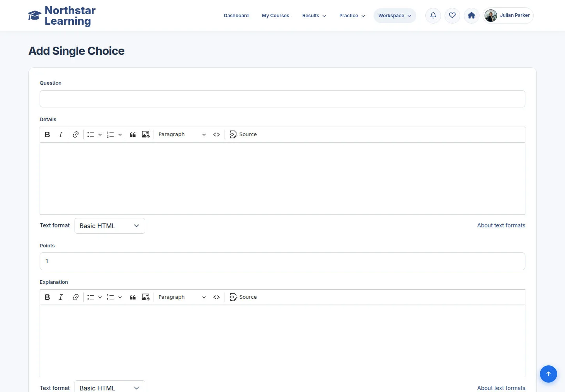
Task: Switch the Explanation editor to Source view
Action: tap(243, 297)
